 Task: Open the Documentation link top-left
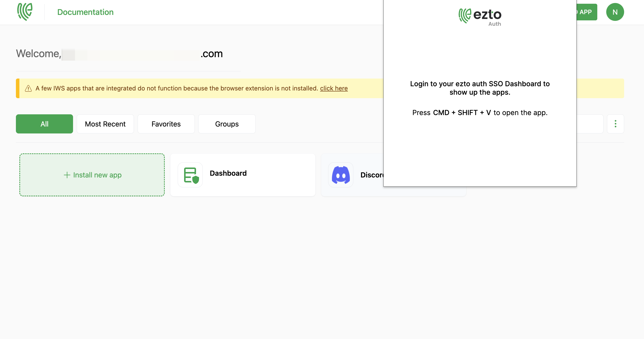click(85, 11)
